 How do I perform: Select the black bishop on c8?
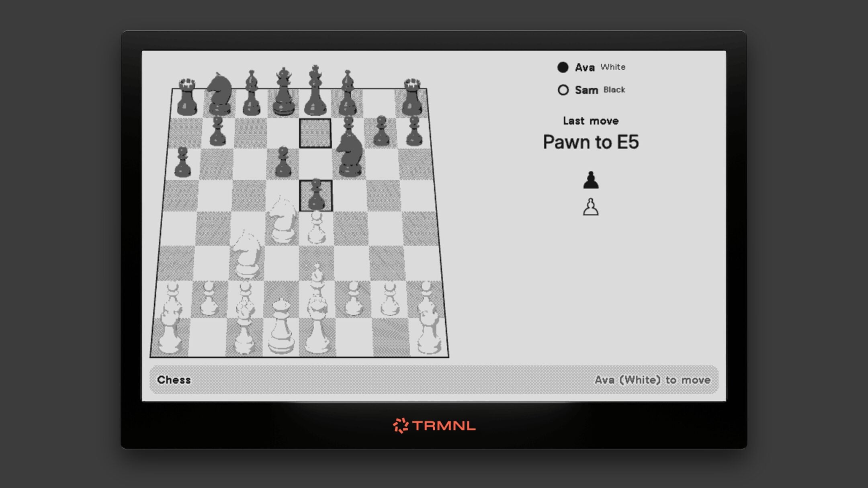pos(252,93)
